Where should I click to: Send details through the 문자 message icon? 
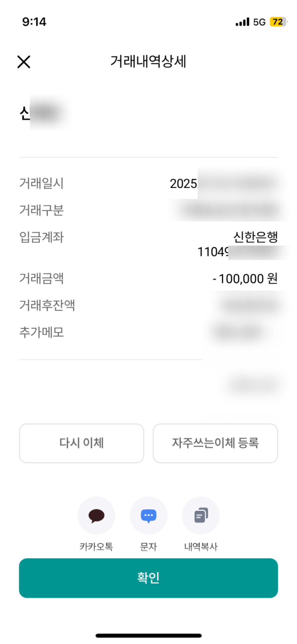tap(148, 515)
